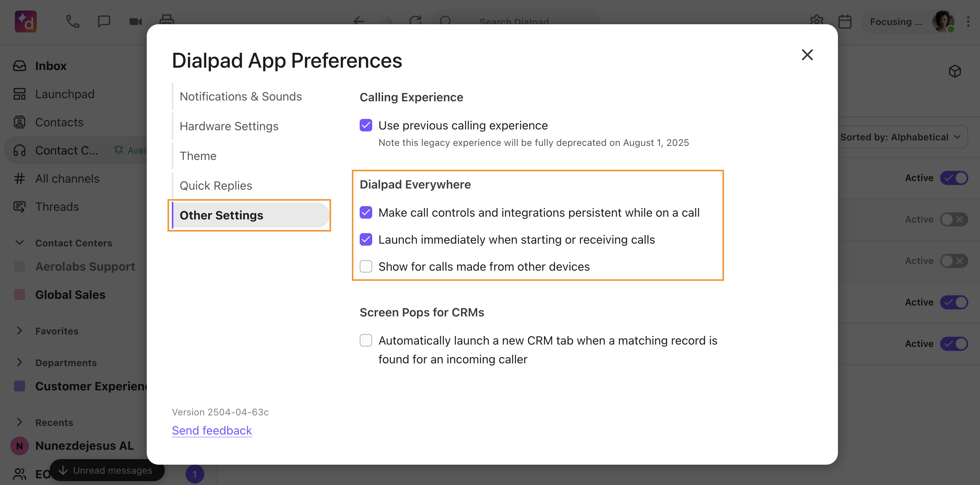Image resolution: width=980 pixels, height=485 pixels.
Task: Open the new message chat icon
Action: tap(104, 22)
